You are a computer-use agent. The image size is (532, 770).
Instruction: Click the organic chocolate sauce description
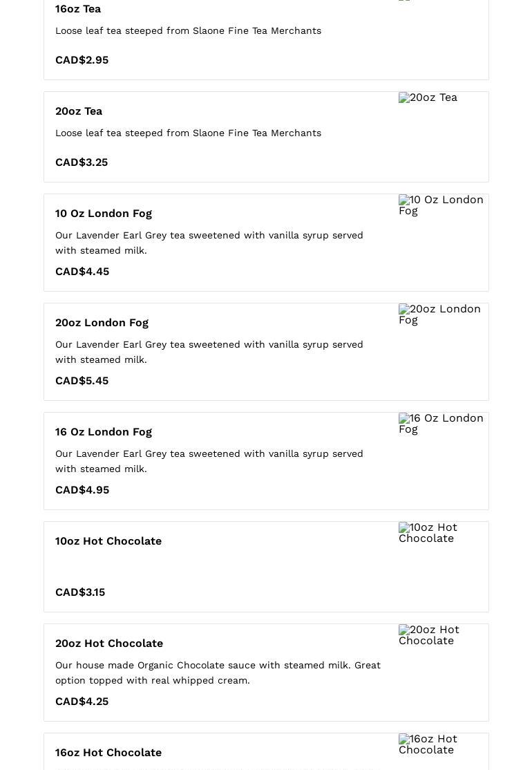click(218, 673)
